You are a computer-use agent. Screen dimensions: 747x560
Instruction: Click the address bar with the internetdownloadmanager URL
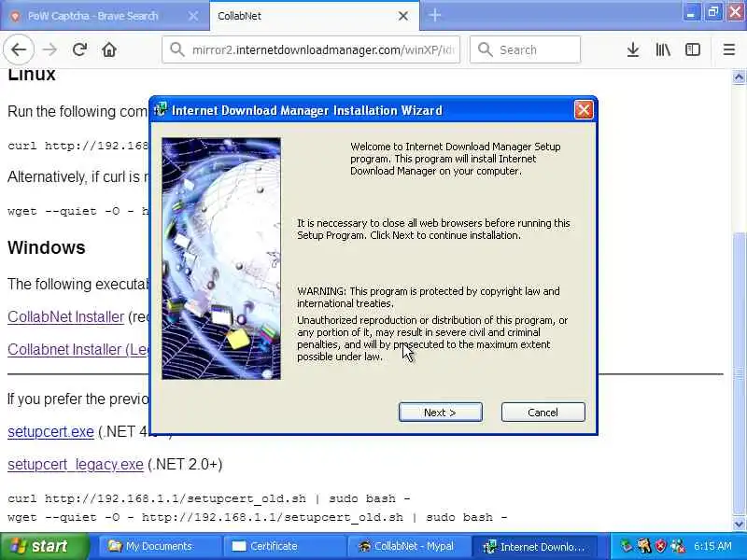coord(311,49)
